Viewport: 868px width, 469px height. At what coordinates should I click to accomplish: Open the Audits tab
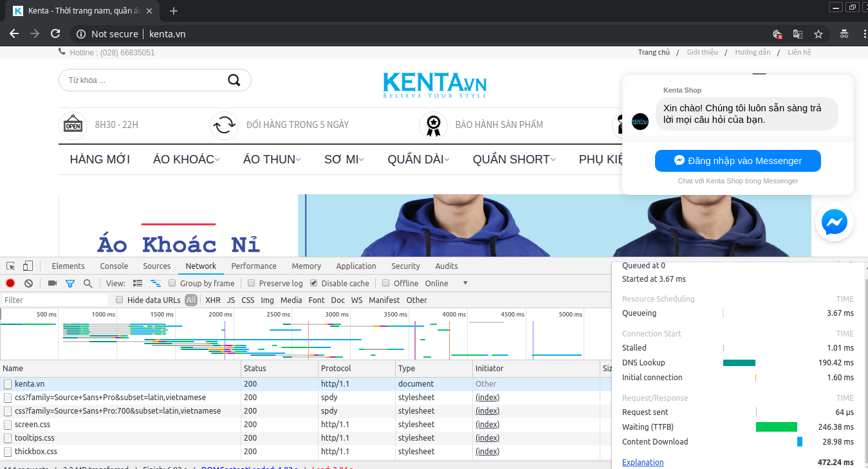[x=447, y=266]
